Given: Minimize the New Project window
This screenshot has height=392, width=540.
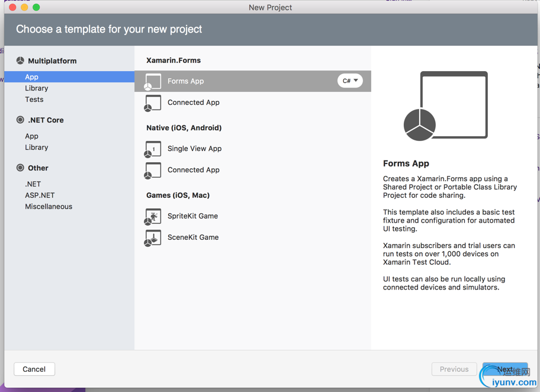Looking at the screenshot, I should tap(24, 7).
